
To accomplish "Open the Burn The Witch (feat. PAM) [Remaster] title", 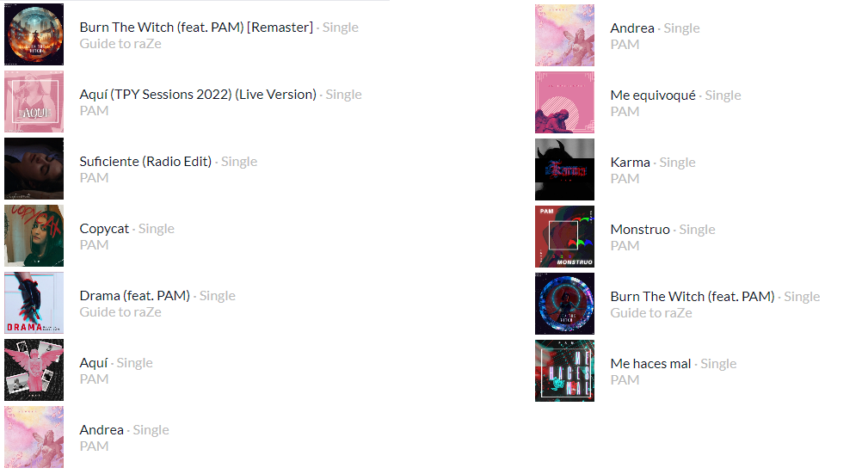I will 196,28.
